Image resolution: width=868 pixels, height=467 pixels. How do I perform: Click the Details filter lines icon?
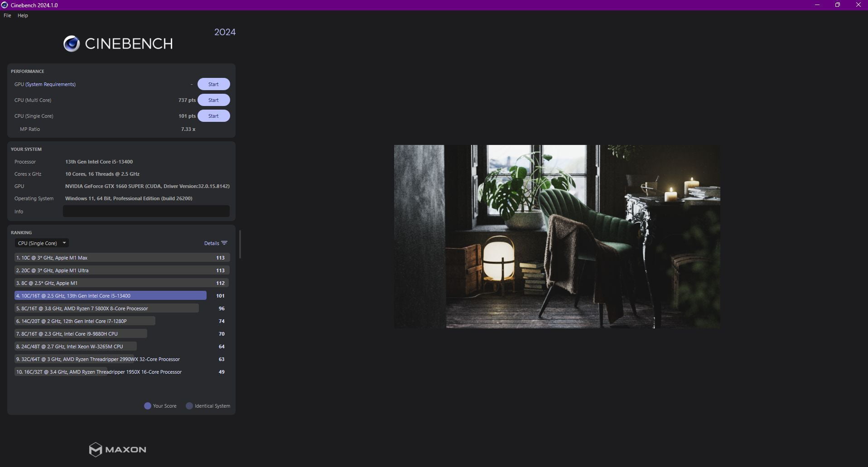pos(224,243)
